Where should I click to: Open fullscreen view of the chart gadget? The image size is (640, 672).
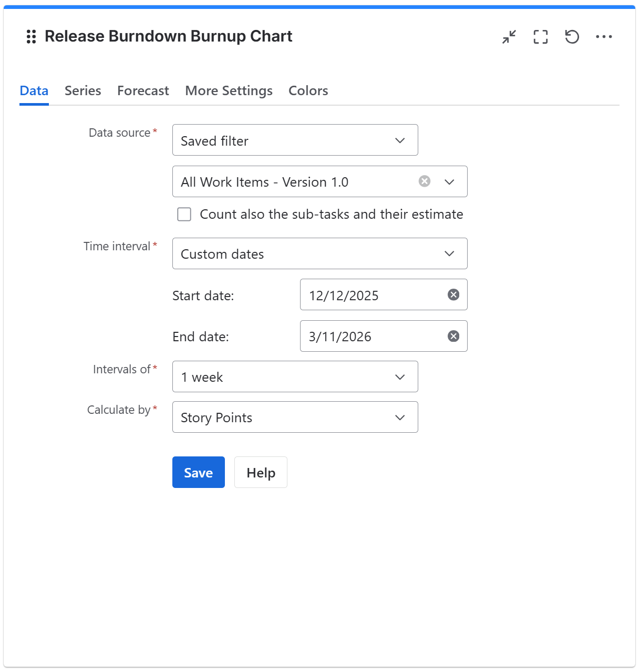click(540, 37)
